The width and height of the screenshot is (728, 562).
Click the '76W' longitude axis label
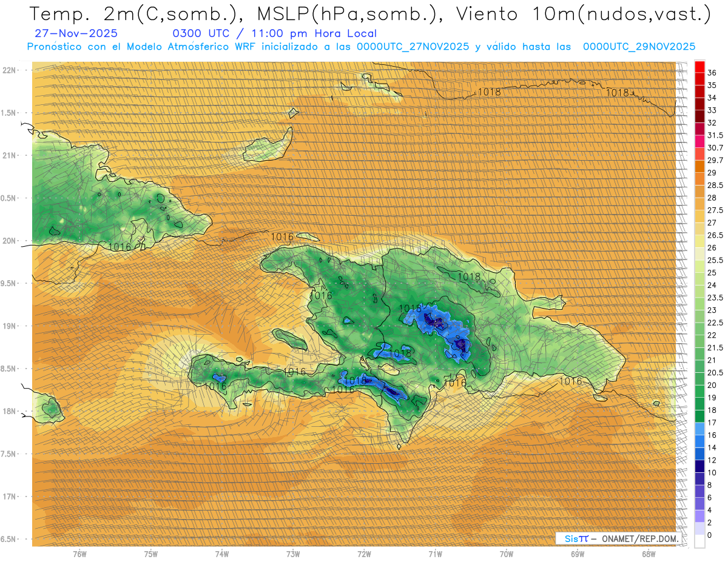coord(79,554)
